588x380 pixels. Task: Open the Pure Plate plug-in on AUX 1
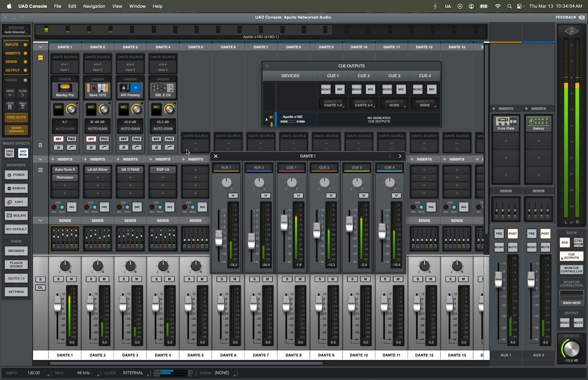506,123
